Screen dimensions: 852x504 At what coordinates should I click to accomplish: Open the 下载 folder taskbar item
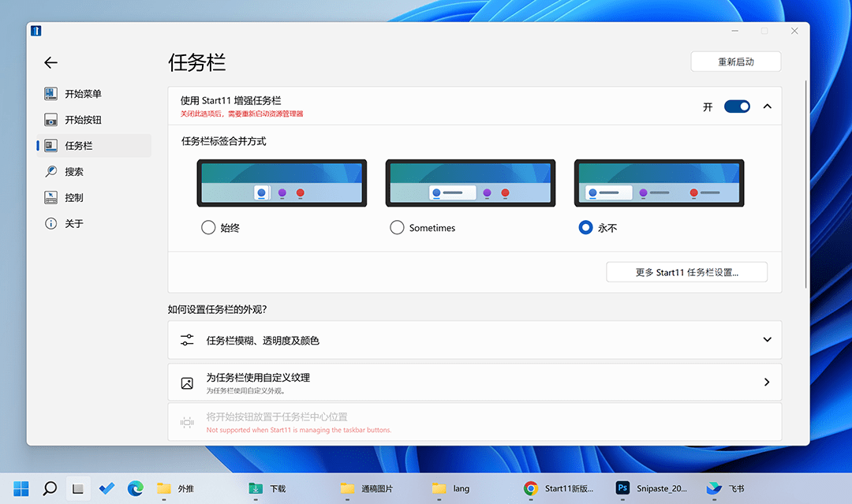(267, 489)
